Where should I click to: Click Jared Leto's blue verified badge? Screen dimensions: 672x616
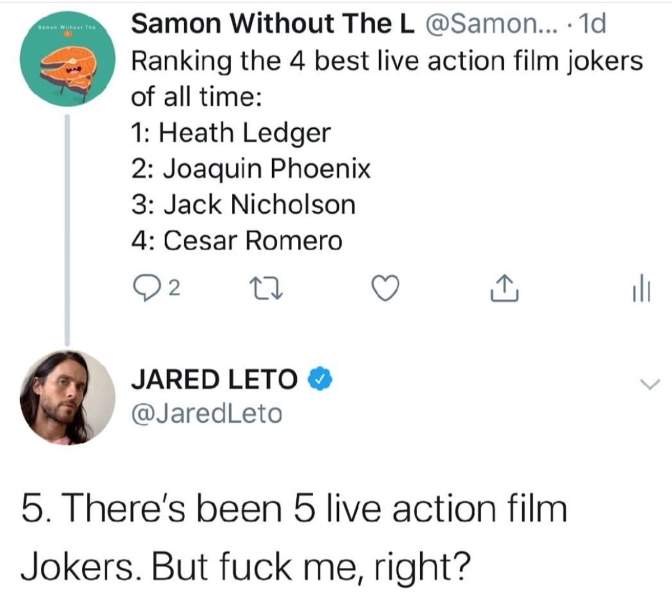tap(321, 379)
